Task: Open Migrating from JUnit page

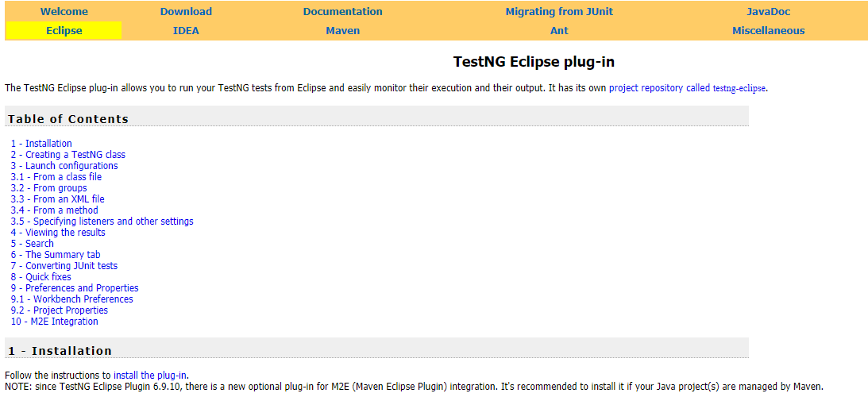Action: click(x=559, y=12)
